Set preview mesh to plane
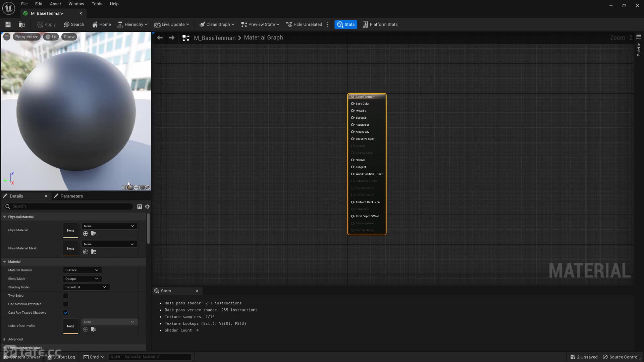This screenshot has height=362, width=644. [136, 187]
